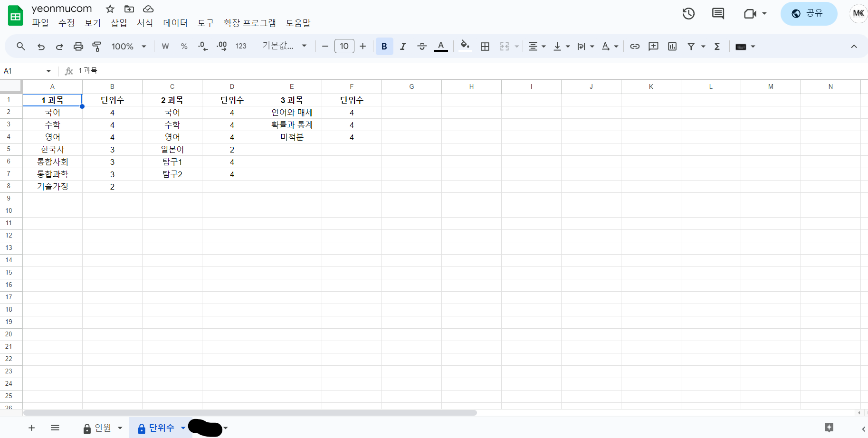868x438 pixels.
Task: View the cloud save status
Action: tap(148, 9)
